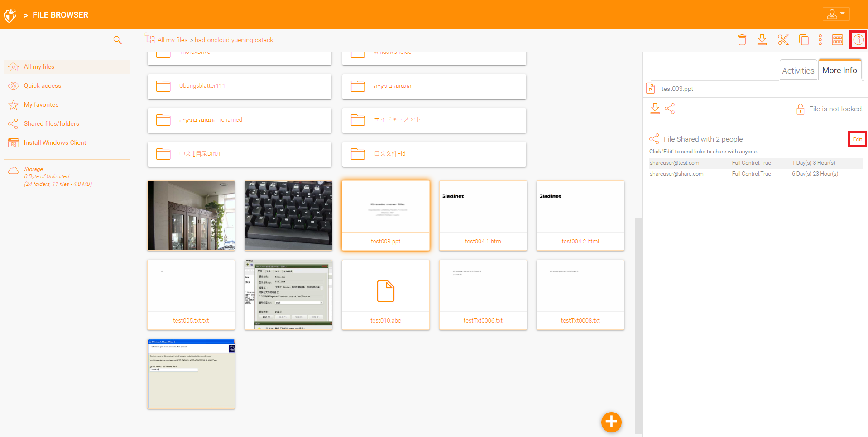Select the More Info tab
This screenshot has width=868, height=437.
coord(839,71)
